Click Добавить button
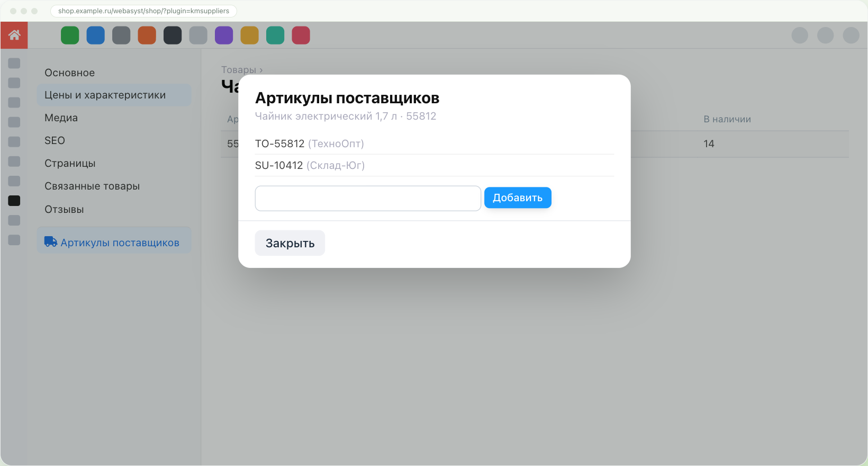868x466 pixels. coord(518,198)
